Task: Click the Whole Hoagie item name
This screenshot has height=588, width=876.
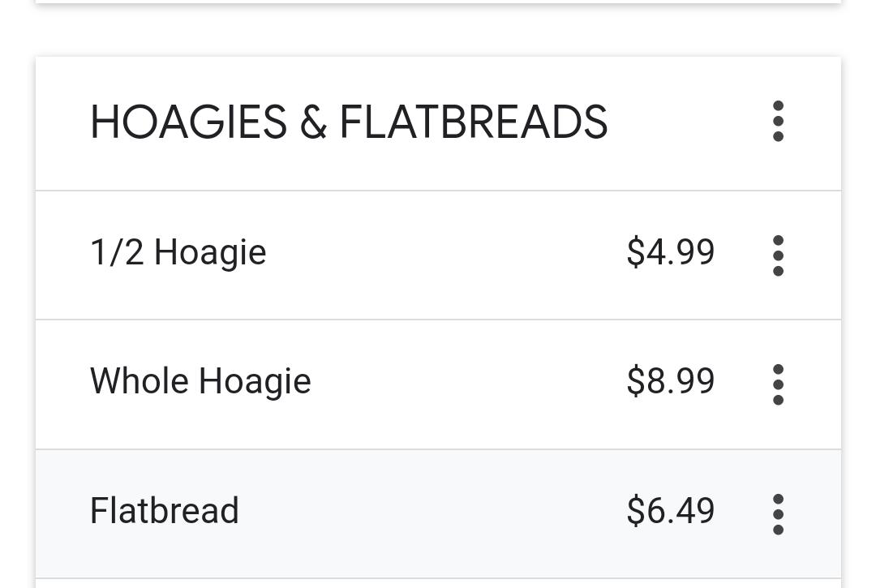Action: 200,381
